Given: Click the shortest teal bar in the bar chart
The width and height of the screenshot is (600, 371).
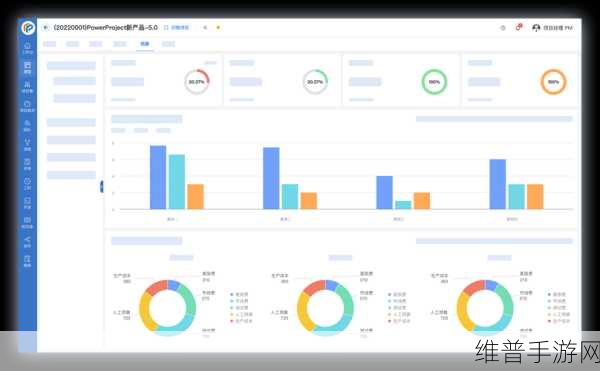Looking at the screenshot, I should point(403,205).
